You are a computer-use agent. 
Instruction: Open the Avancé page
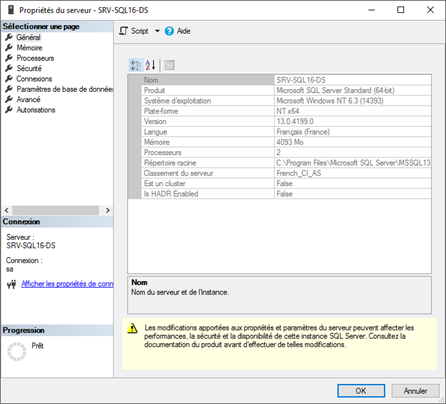click(28, 99)
